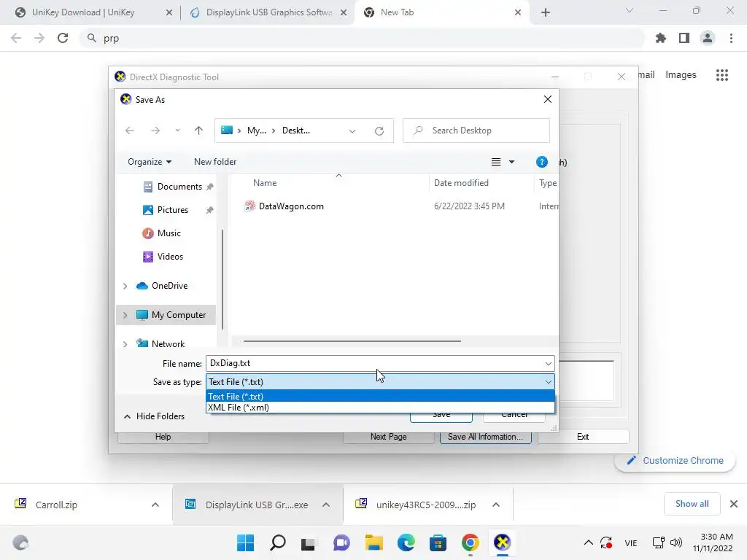
Task: Show all downloads
Action: (x=692, y=504)
